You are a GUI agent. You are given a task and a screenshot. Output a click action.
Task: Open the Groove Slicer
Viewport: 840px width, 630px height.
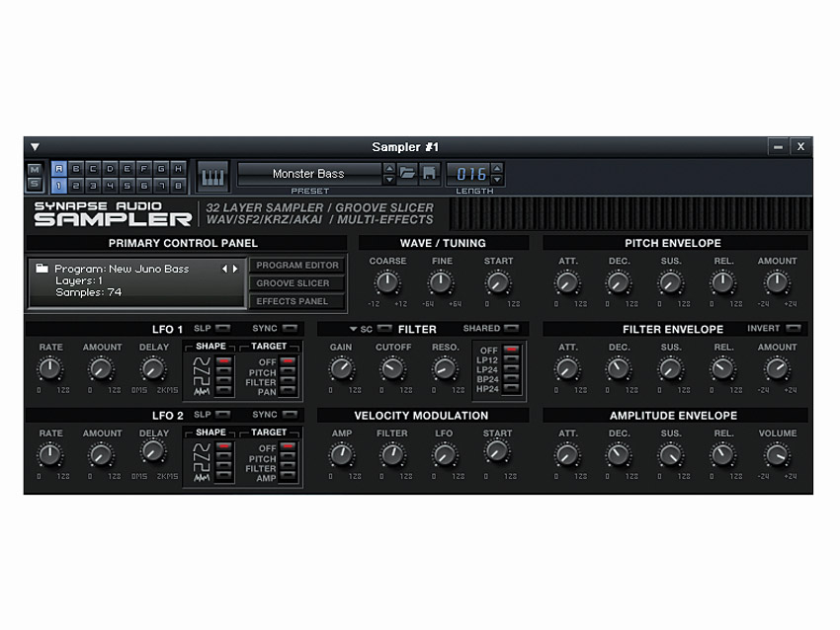(296, 283)
